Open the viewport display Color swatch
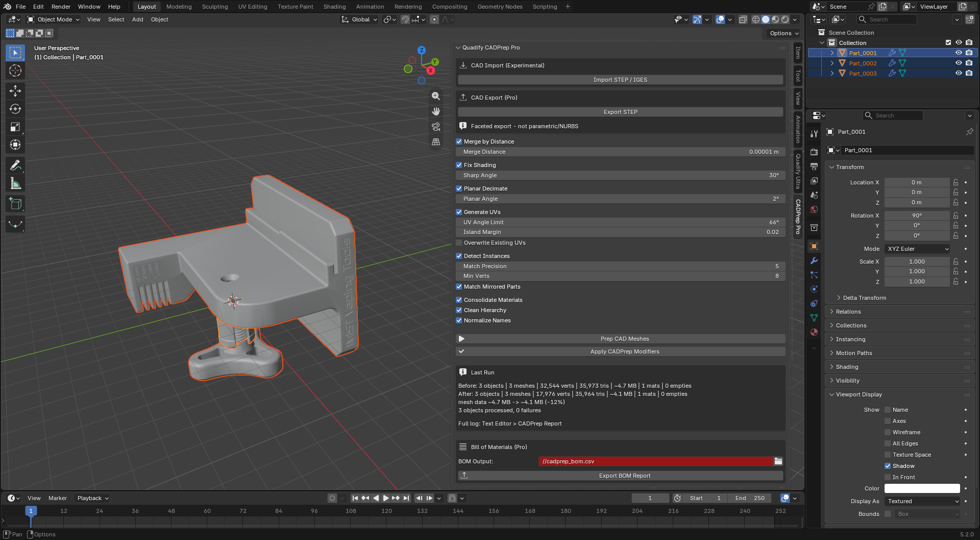 922,488
